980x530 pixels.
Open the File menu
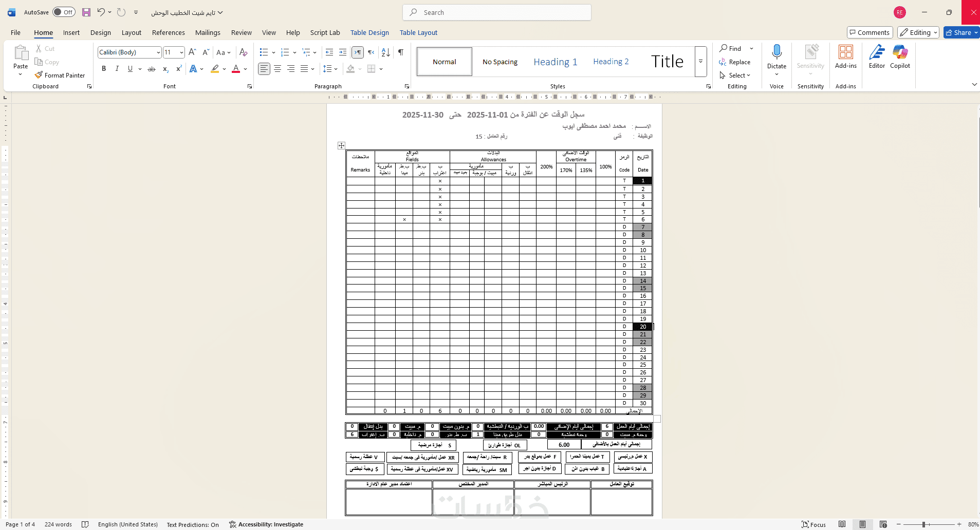coord(16,32)
